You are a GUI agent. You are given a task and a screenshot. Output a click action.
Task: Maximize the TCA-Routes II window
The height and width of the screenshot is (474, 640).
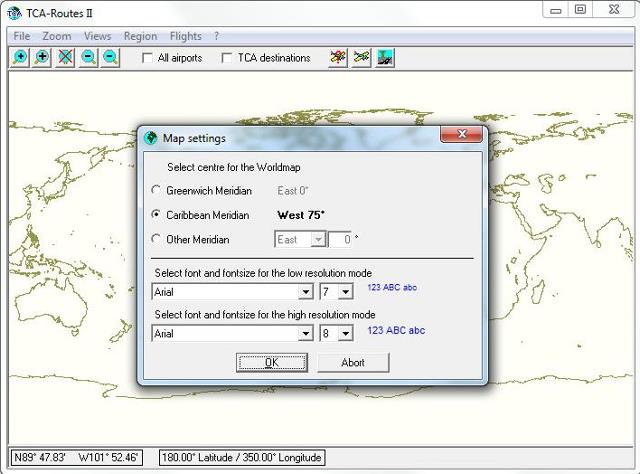(x=580, y=10)
